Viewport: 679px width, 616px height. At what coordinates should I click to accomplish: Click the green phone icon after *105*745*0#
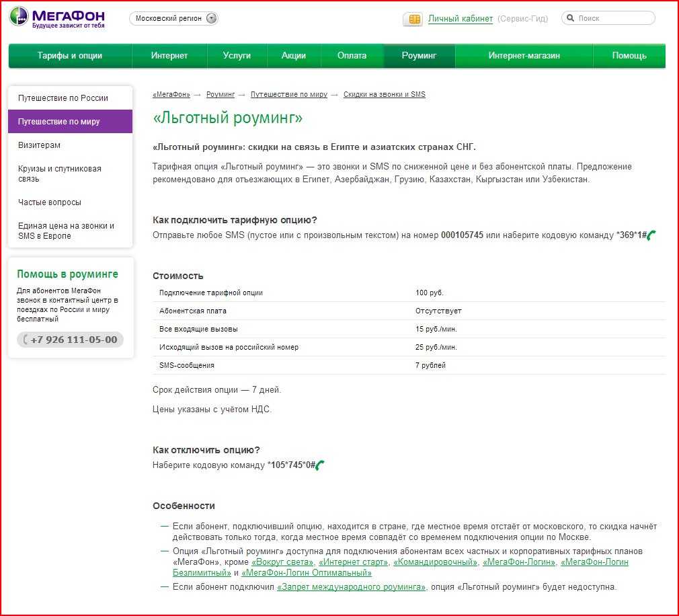pyautogui.click(x=320, y=465)
